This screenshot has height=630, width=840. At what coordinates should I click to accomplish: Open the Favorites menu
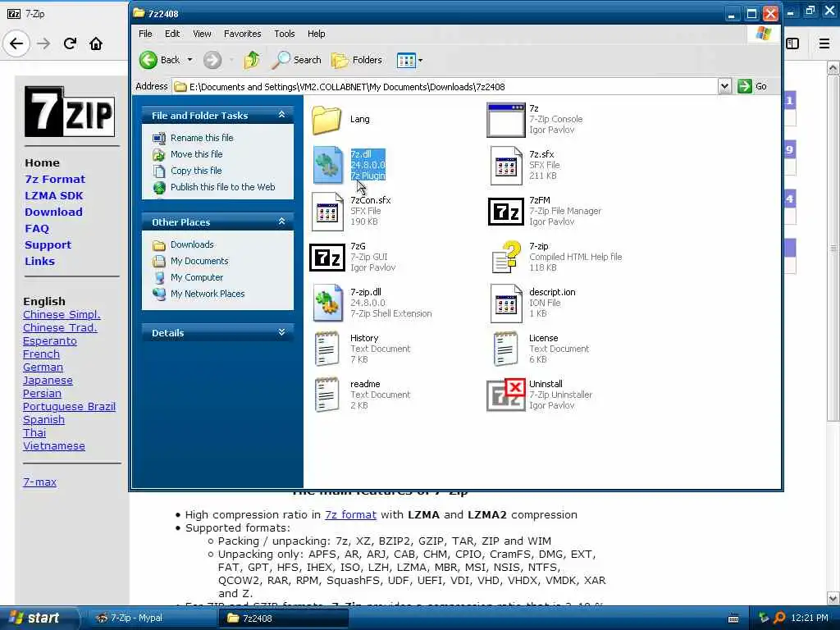[x=243, y=34]
